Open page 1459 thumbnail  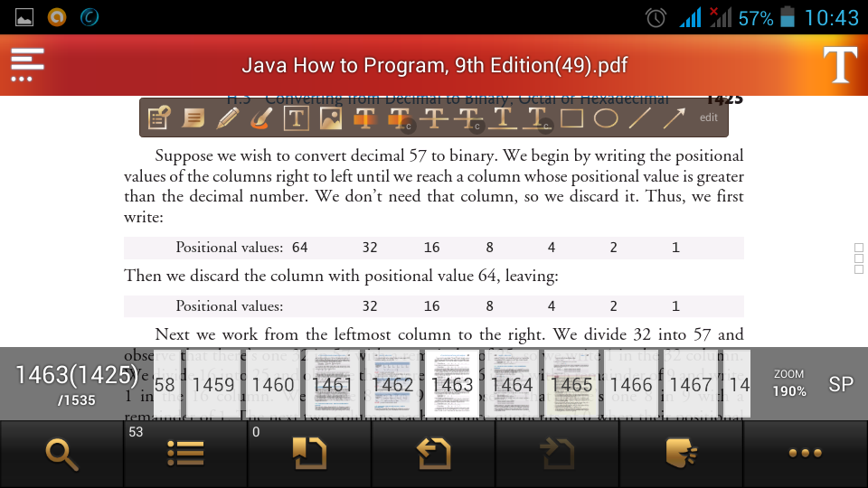[x=213, y=384]
